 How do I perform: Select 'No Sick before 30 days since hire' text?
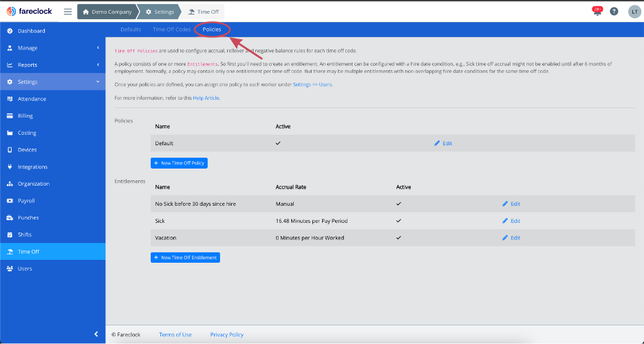click(195, 204)
